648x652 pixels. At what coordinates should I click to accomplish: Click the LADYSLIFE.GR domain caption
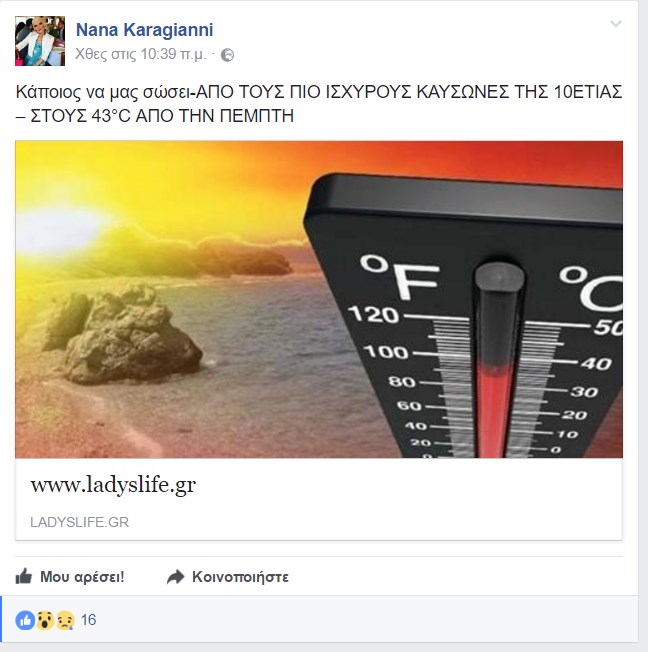[x=79, y=522]
